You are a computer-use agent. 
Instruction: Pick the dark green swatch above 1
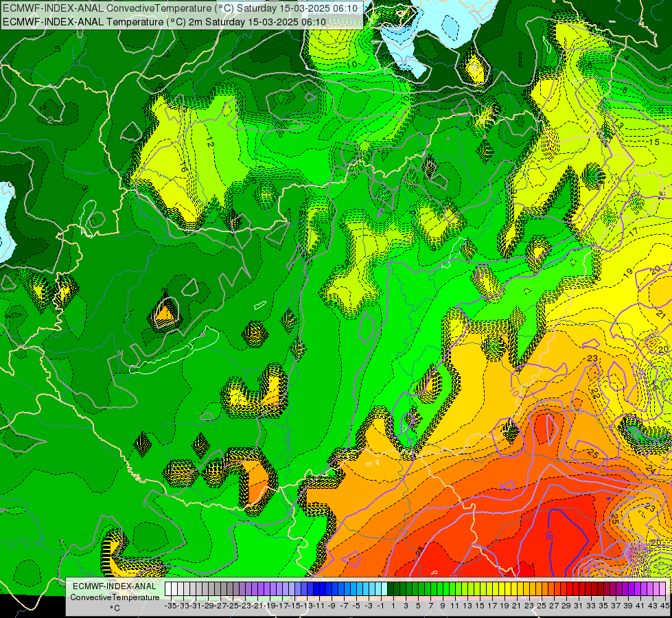pyautogui.click(x=391, y=589)
